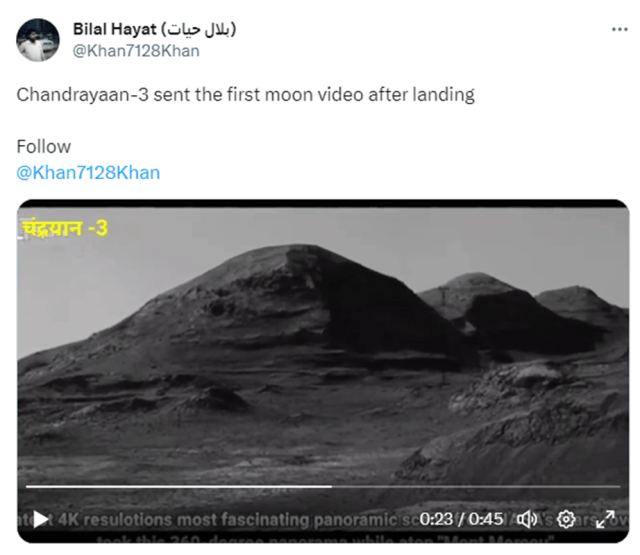Mute the video using the speaker icon
Image resolution: width=640 pixels, height=555 pixels.
527,519
